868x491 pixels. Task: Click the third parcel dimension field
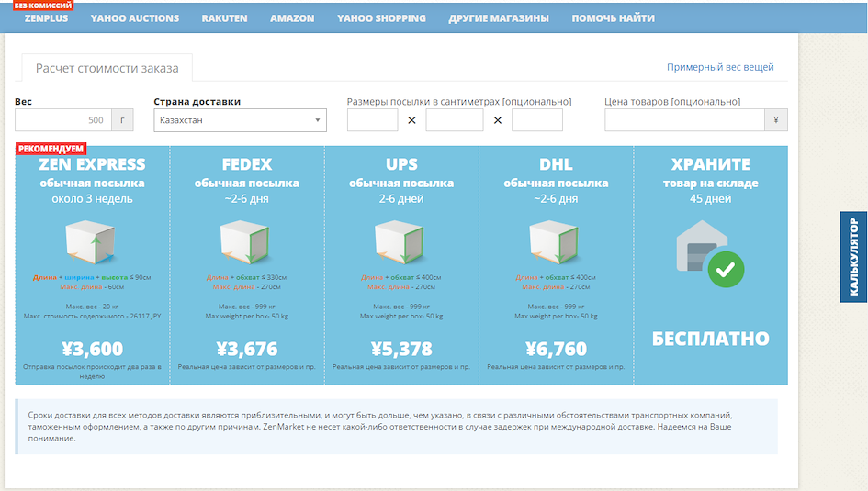537,120
